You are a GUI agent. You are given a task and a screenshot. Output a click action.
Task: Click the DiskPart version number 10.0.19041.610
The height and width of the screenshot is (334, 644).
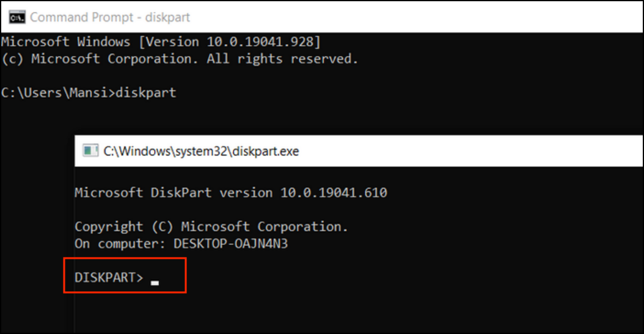[x=334, y=193]
